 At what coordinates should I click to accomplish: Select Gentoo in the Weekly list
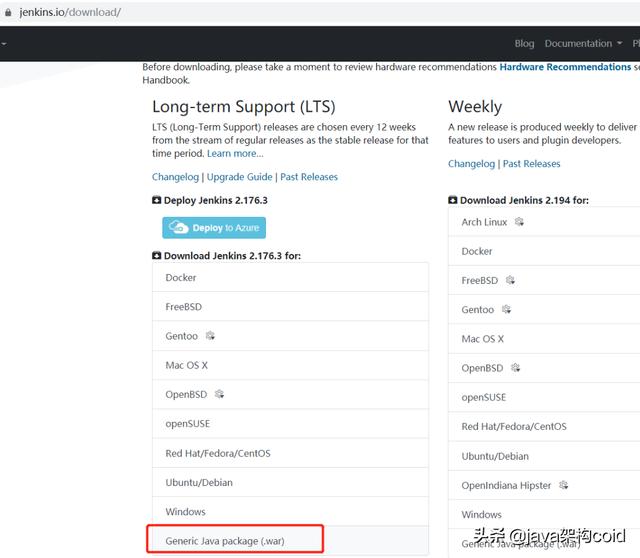pos(544,310)
